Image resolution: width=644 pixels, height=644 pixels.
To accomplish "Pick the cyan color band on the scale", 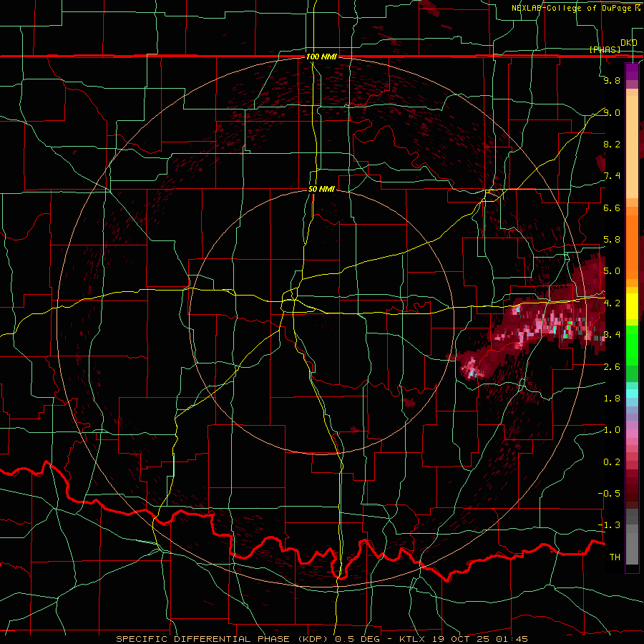I will coord(632,394).
